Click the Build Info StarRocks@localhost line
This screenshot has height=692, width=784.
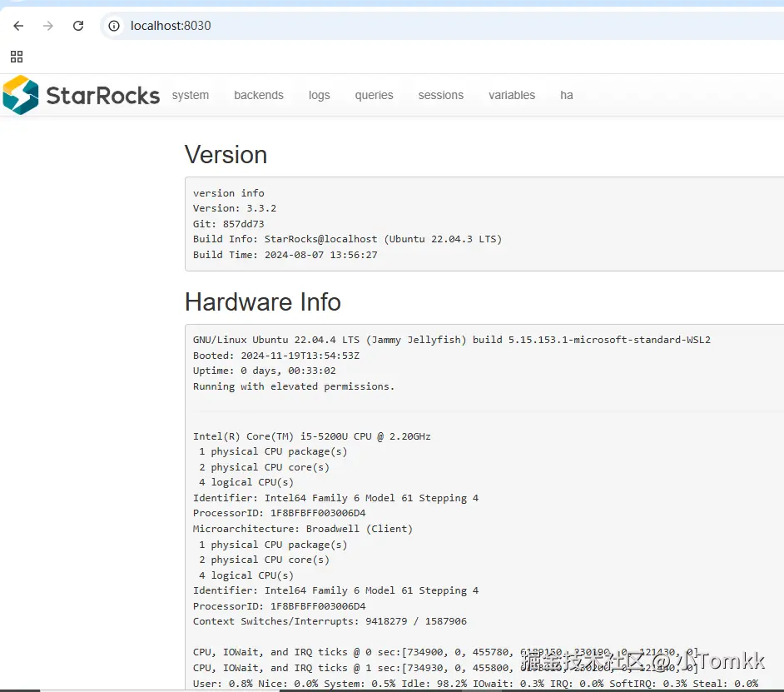pos(348,239)
